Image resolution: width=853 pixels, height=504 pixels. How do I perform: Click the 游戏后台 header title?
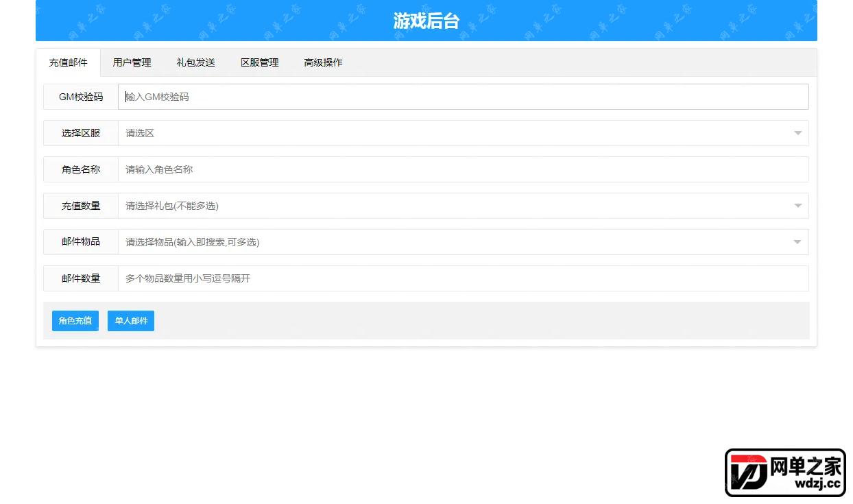[426, 21]
